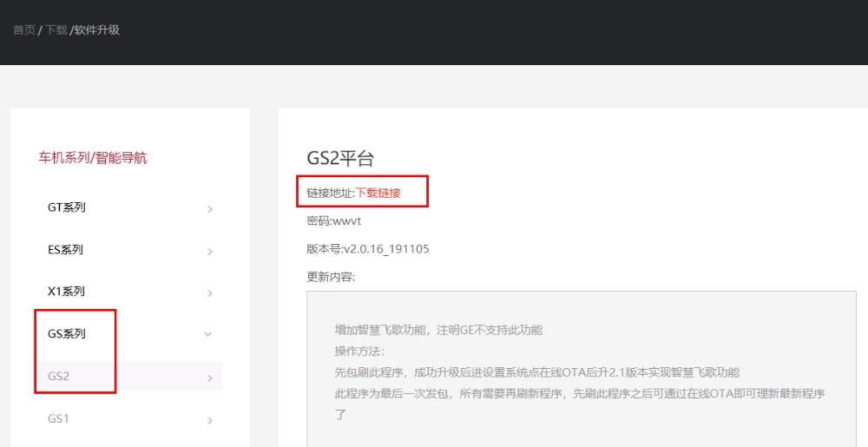Click the arrow icon beside GS2

coord(210,378)
